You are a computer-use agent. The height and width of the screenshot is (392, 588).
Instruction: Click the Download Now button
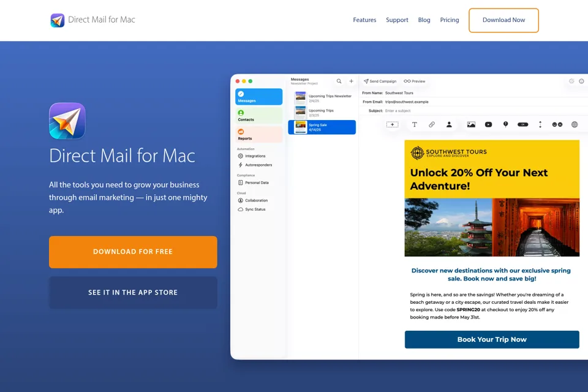click(x=503, y=20)
